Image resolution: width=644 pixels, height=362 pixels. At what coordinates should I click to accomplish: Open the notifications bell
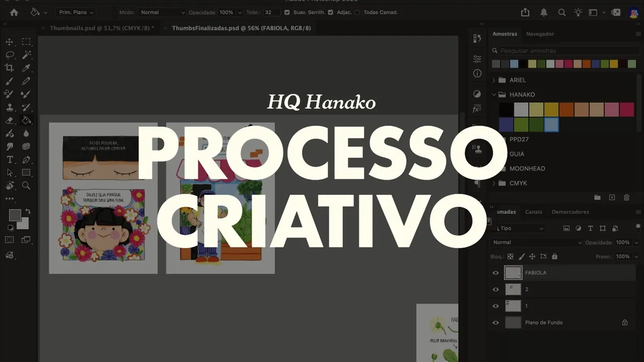tap(544, 12)
